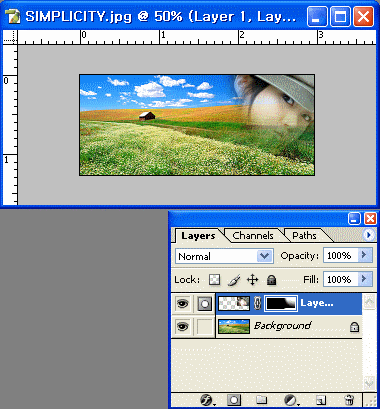Screen dimensions: 380x409
Task: Delete layer trash icon
Action: pyautogui.click(x=349, y=400)
